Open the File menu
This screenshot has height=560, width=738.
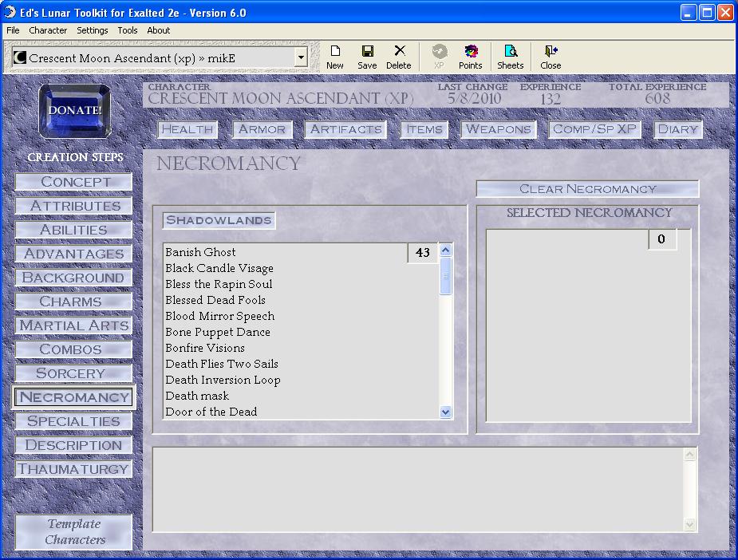coord(13,30)
